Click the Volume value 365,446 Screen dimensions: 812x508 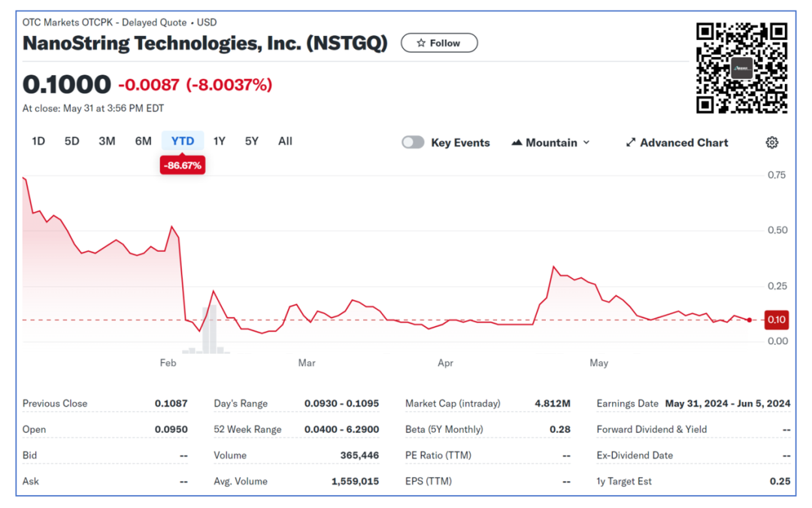pos(359,455)
